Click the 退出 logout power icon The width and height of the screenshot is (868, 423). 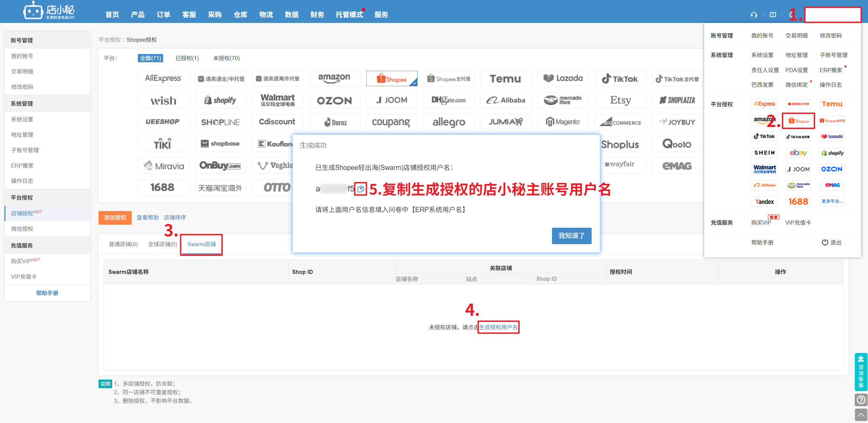tap(825, 242)
